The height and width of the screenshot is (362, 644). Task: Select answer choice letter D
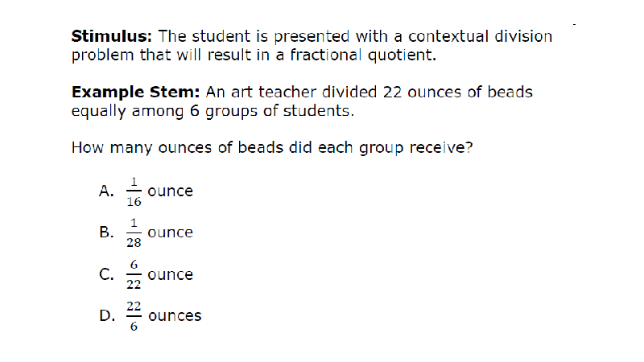(x=107, y=316)
